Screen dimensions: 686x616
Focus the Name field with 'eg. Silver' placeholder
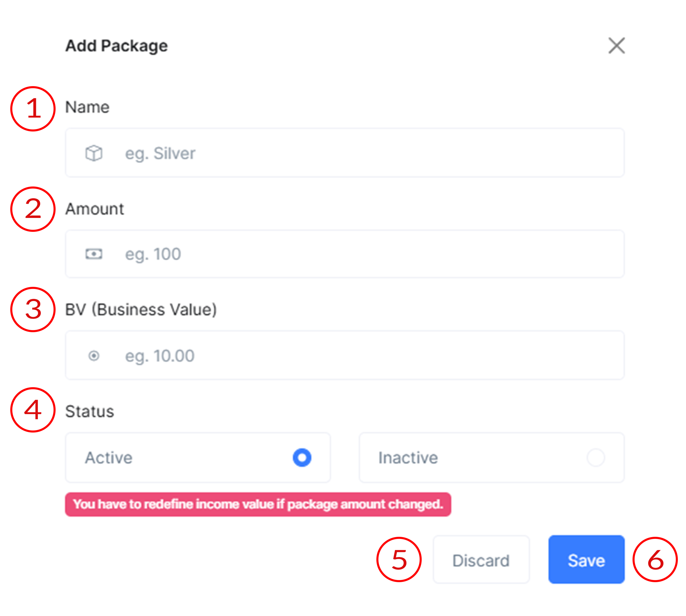point(355,153)
